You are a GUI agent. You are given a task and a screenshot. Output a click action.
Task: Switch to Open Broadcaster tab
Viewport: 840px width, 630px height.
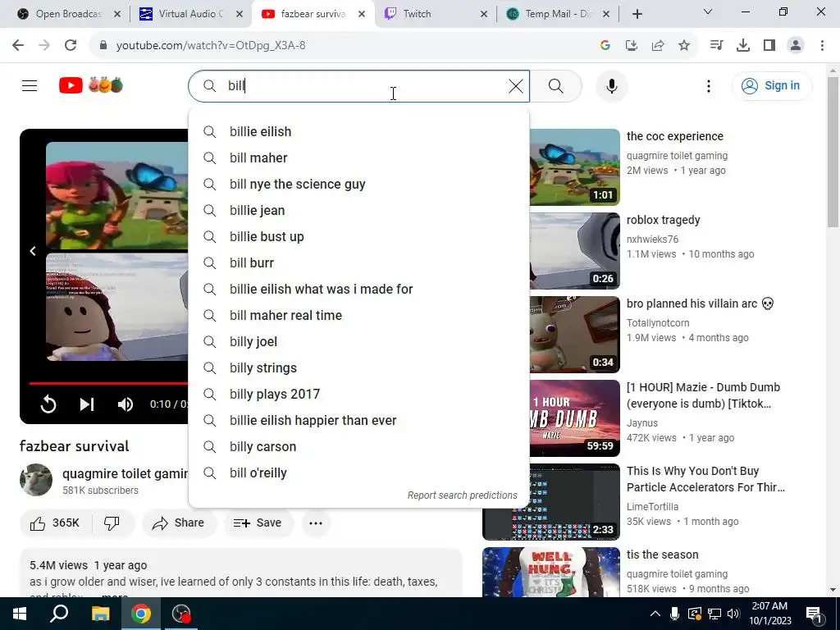(x=67, y=14)
